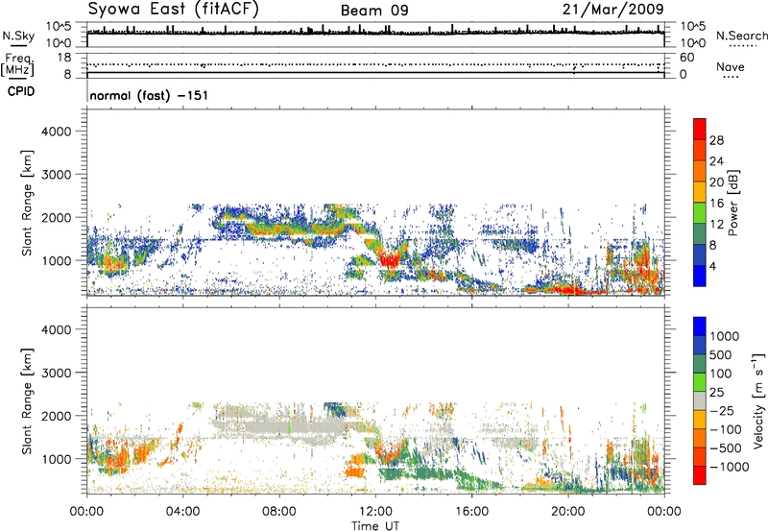Image resolution: width=768 pixels, height=532 pixels.
Task: Click the '-25' tick on the Velocity colorbar
Action: tap(722, 410)
